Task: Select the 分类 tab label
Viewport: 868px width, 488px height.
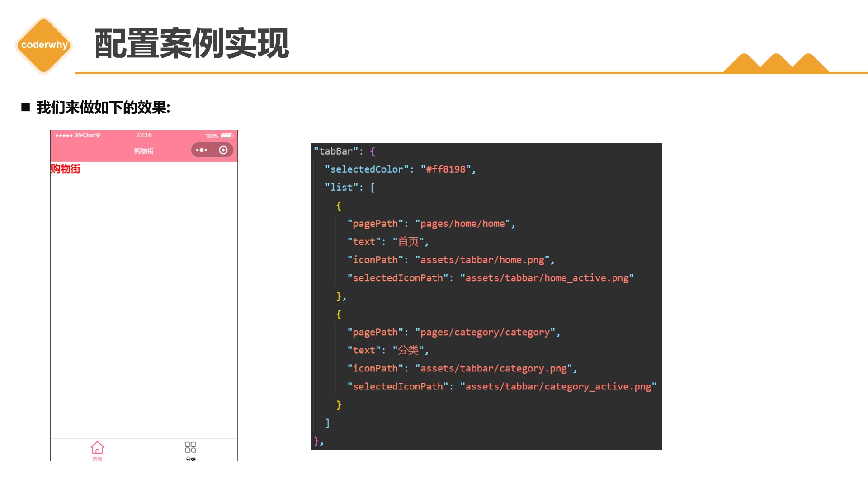Action: click(191, 459)
